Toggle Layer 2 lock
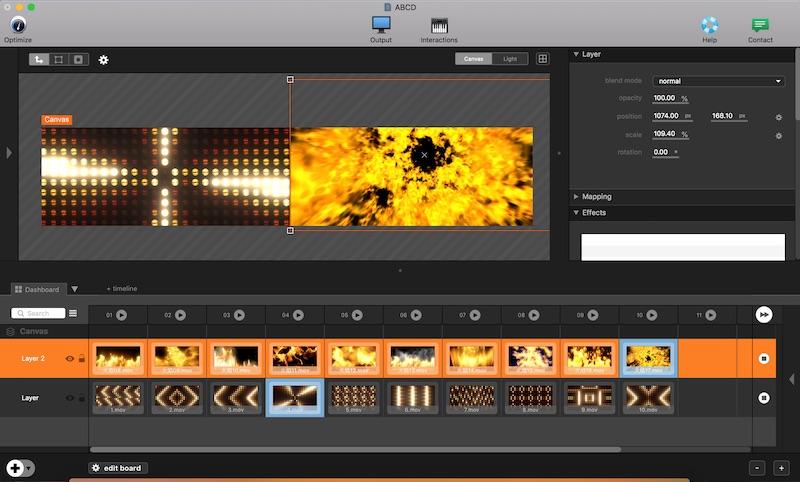The height and width of the screenshot is (482, 800). click(82, 358)
